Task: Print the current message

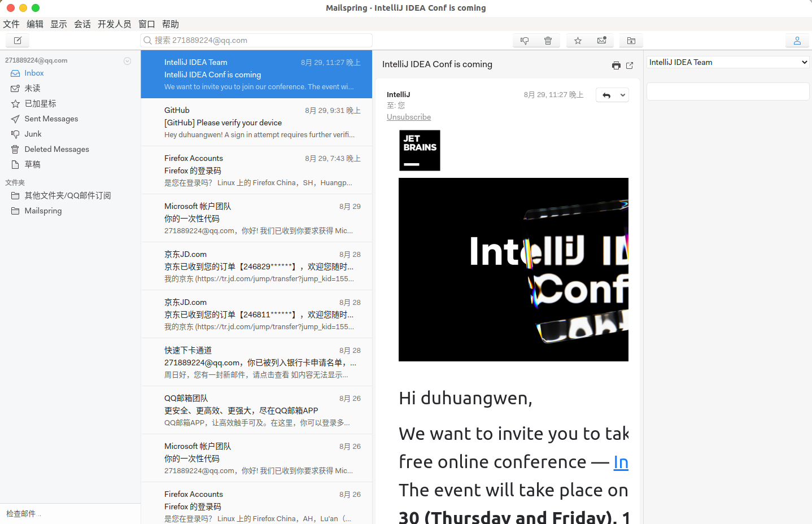Action: coord(616,65)
